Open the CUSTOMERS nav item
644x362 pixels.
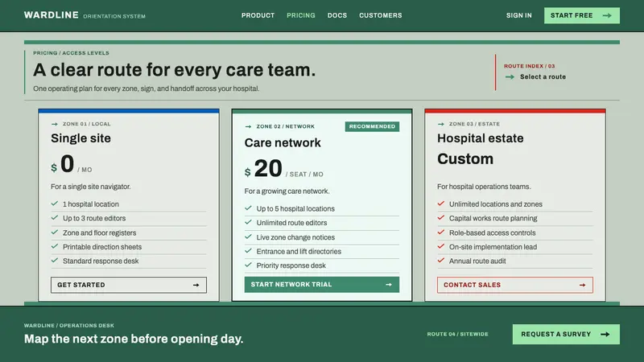[x=381, y=15]
